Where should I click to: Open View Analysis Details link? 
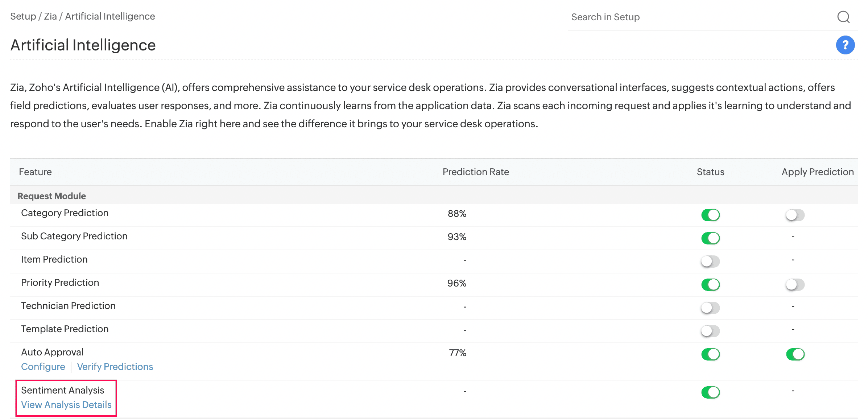tap(66, 405)
